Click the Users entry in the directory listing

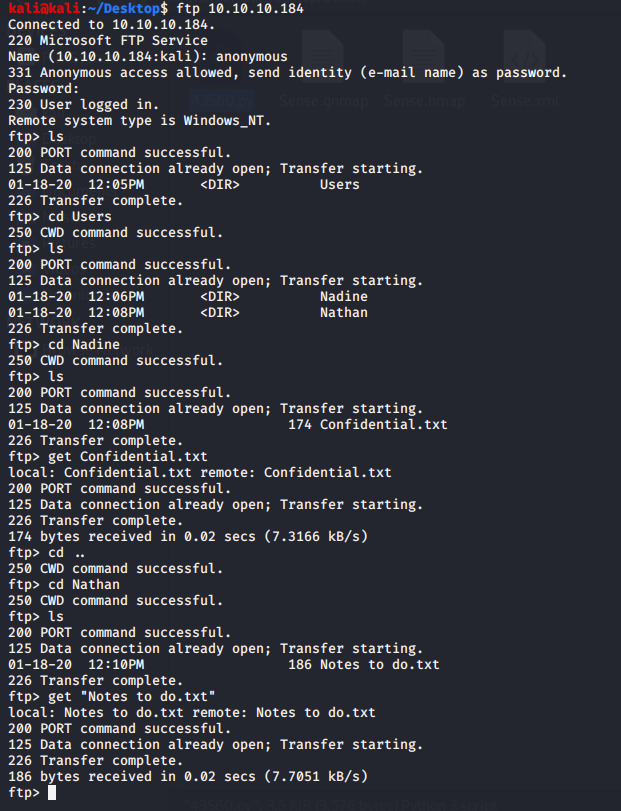pos(339,184)
